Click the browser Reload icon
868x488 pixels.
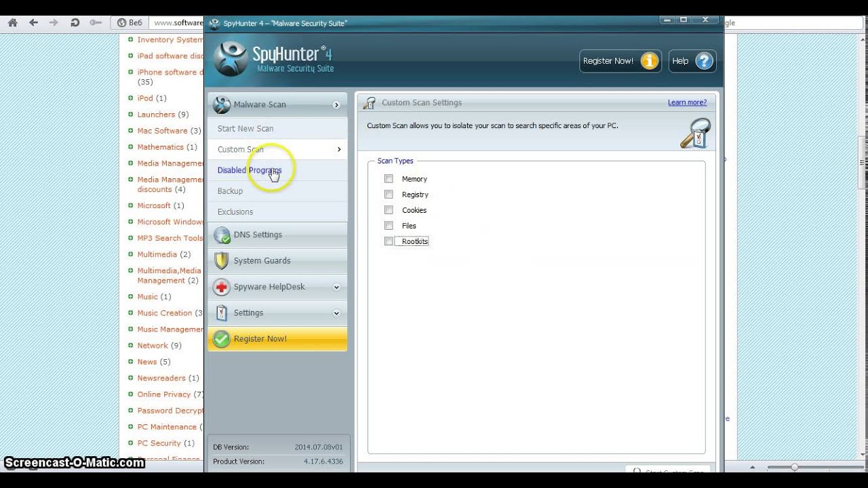click(75, 22)
